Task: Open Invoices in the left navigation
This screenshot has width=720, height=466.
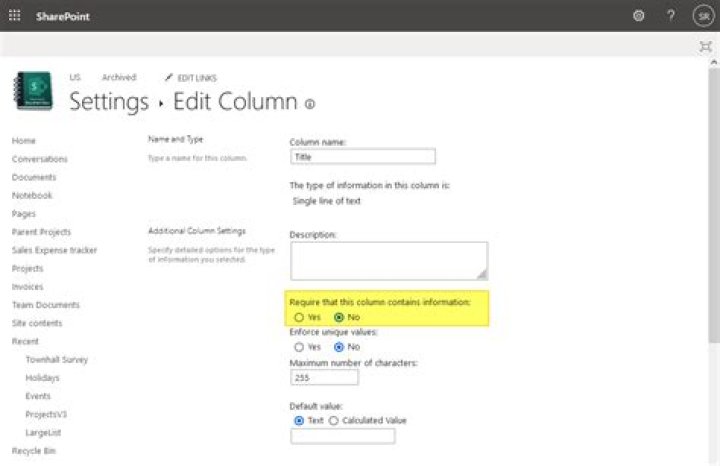Action: [28, 287]
